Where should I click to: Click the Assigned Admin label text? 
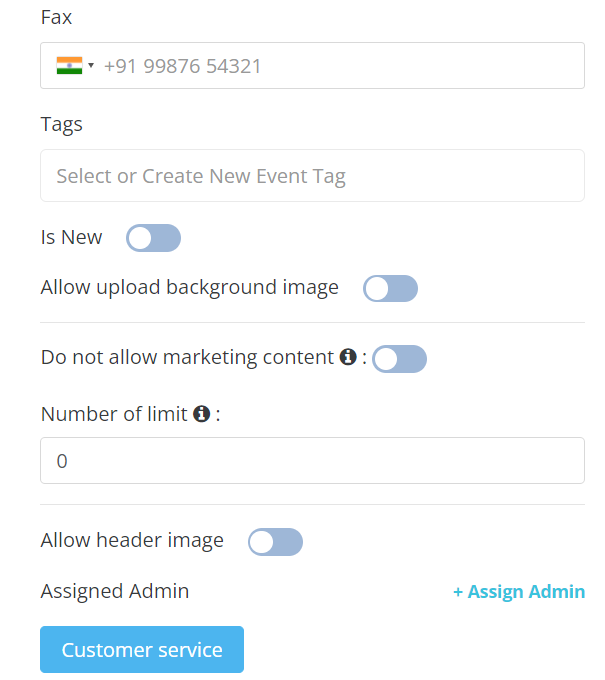tap(115, 591)
